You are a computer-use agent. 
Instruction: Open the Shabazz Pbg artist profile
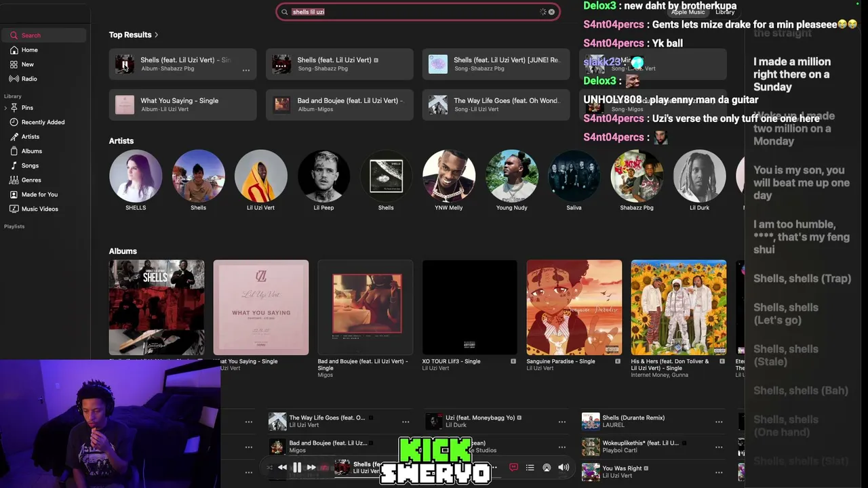637,176
